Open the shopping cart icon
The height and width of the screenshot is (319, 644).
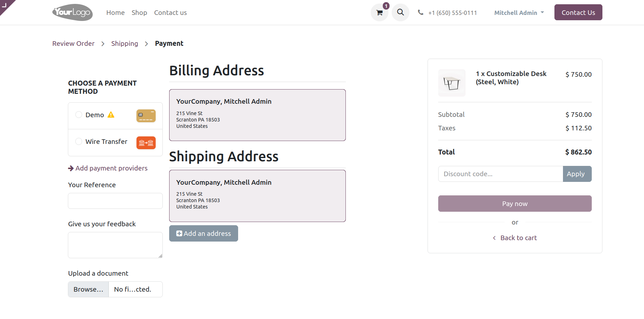point(379,13)
